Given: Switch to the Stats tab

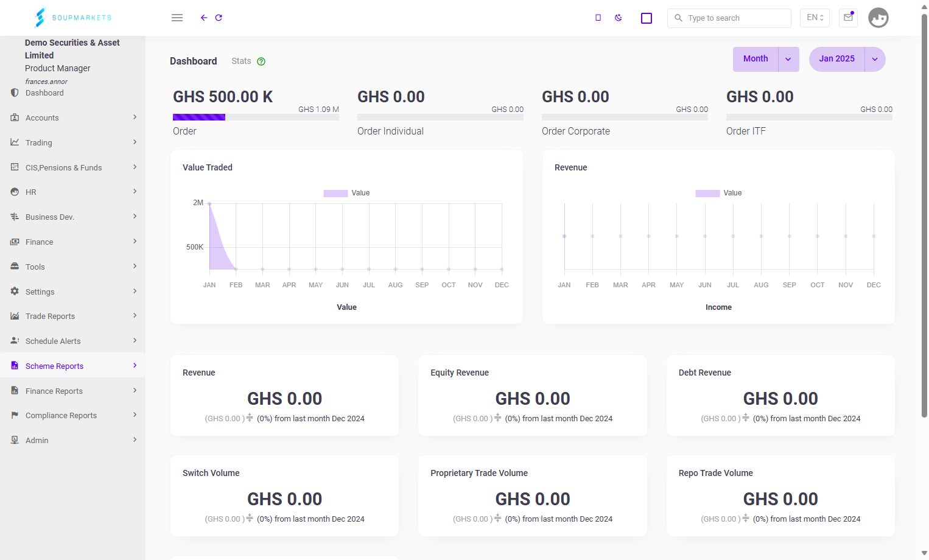Looking at the screenshot, I should (x=241, y=61).
